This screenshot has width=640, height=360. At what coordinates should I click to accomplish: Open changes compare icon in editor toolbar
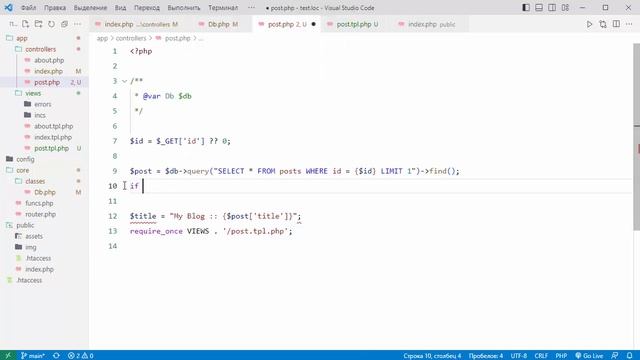pos(603,24)
